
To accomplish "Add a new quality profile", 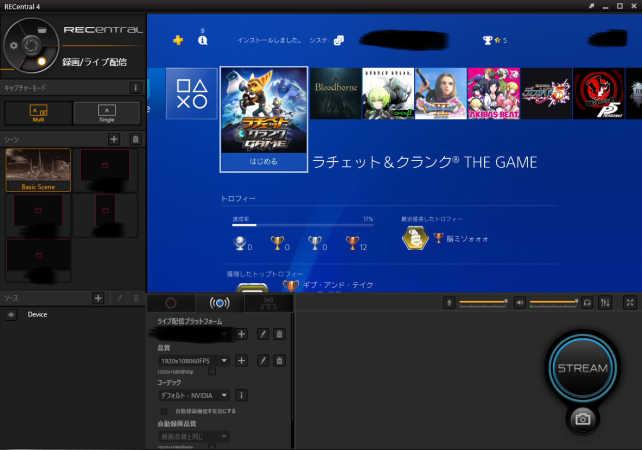I will 242,361.
